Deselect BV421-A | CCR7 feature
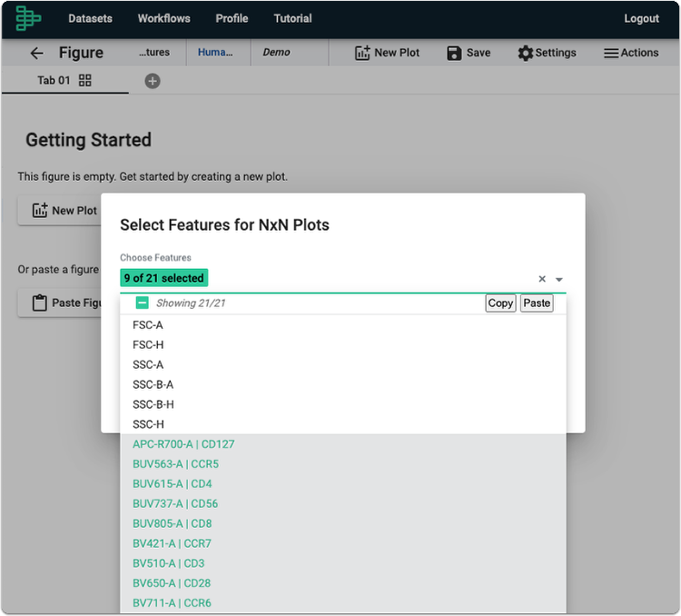 (343, 544)
